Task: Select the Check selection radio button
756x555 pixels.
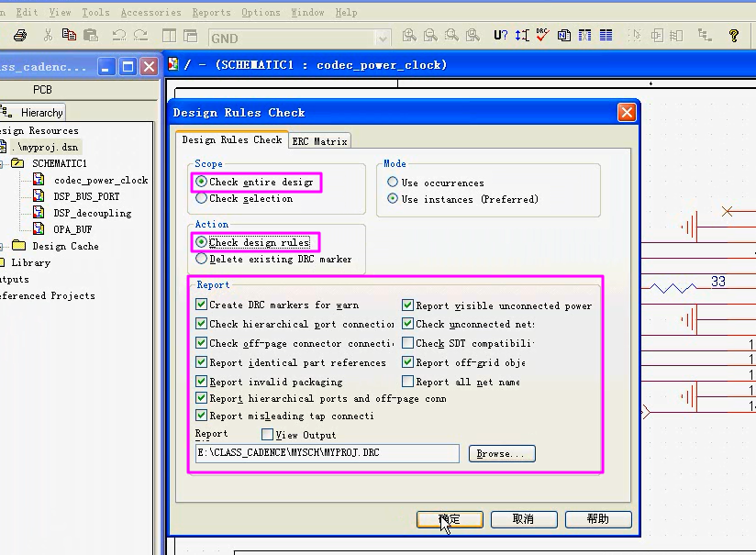Action: [x=202, y=198]
